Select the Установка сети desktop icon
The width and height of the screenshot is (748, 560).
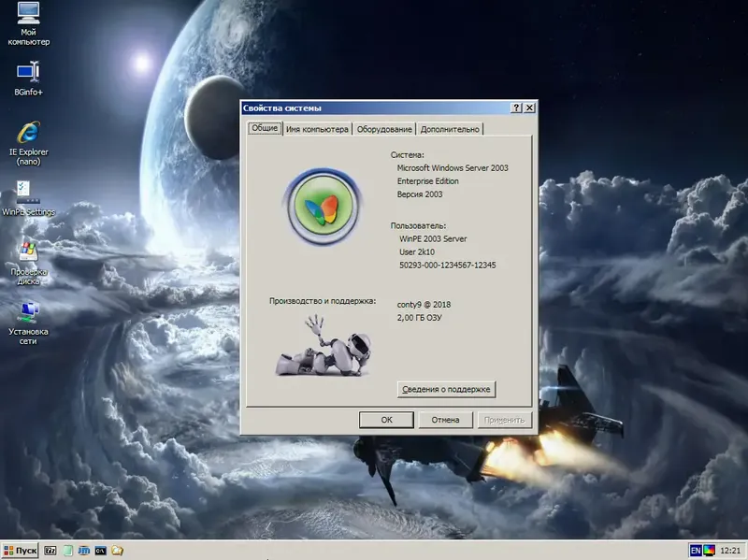click(x=28, y=323)
